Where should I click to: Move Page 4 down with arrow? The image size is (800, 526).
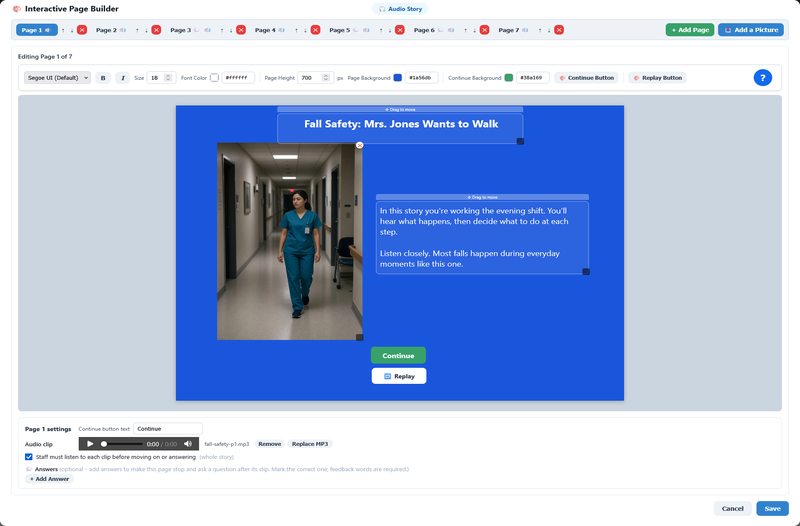point(306,30)
